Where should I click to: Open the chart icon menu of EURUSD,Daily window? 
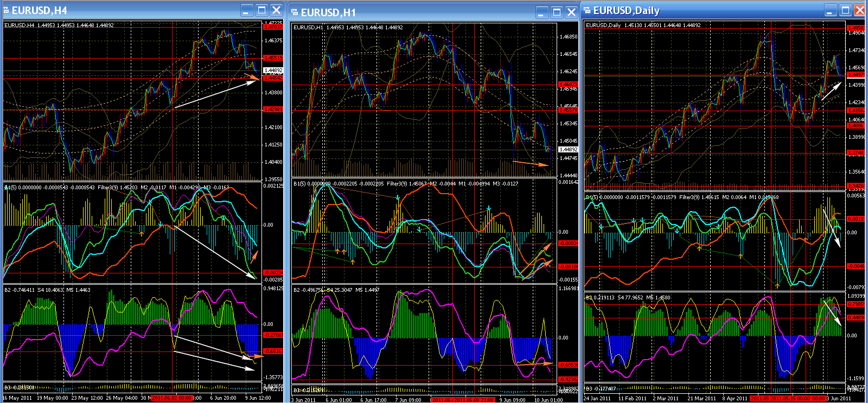point(587,10)
